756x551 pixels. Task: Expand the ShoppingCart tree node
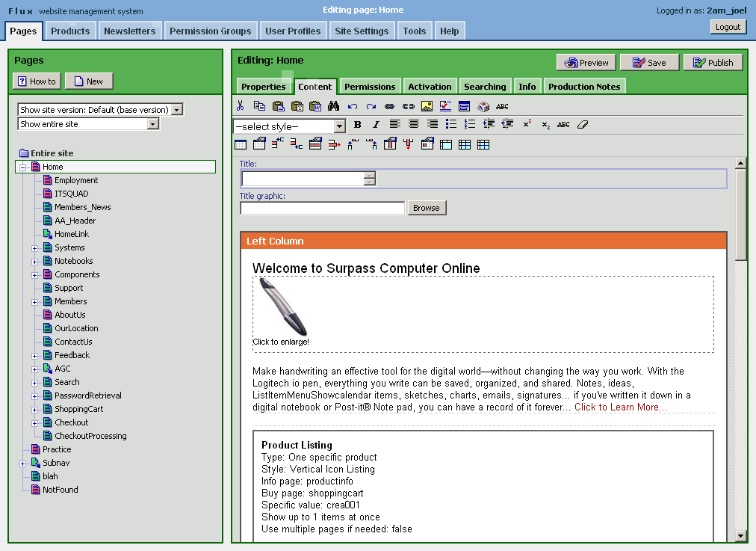point(34,410)
